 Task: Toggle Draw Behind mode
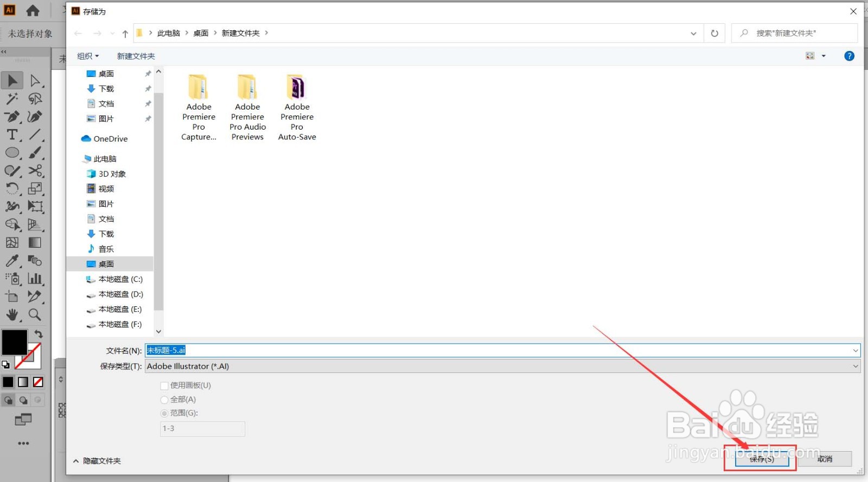click(23, 400)
